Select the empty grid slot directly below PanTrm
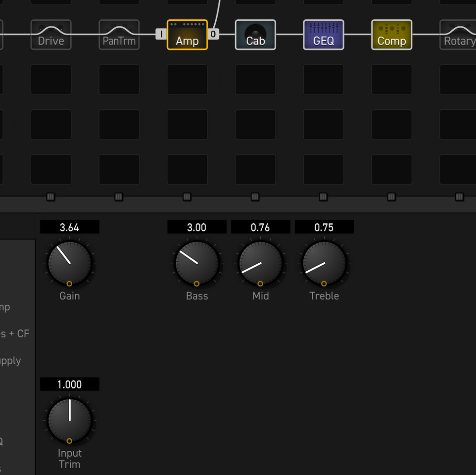476x475 pixels. 119,80
